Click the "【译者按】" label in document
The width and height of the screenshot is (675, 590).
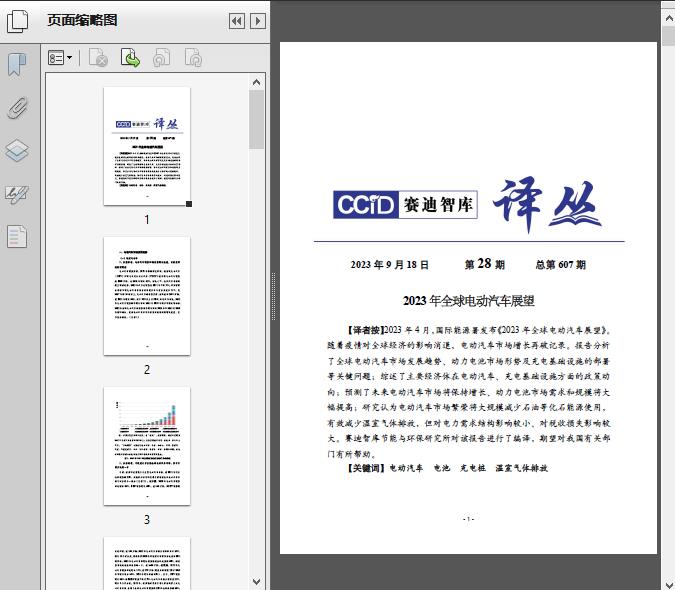pyautogui.click(x=364, y=330)
